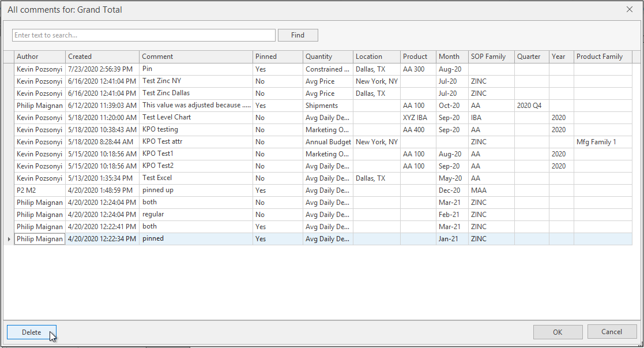Click the 'Oct-20' month cell
The width and height of the screenshot is (644, 348).
pos(452,105)
